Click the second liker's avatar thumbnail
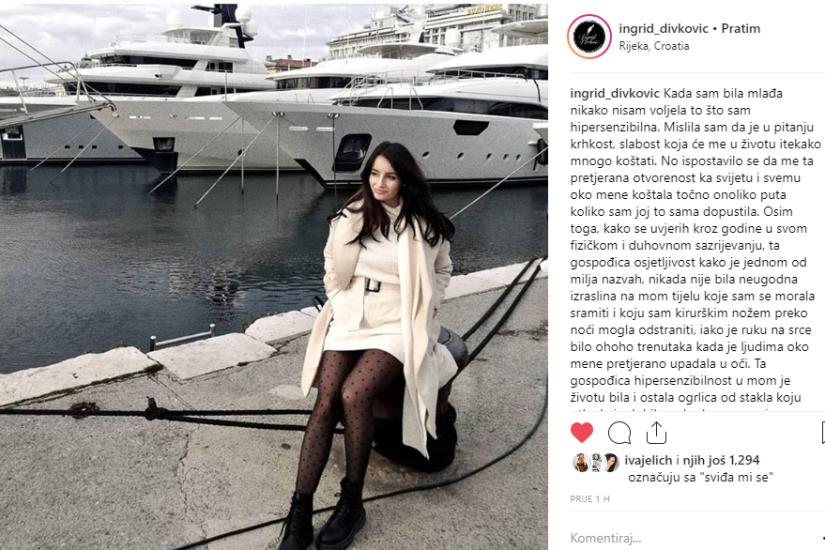Screen dimensions: 825x550 [596, 462]
